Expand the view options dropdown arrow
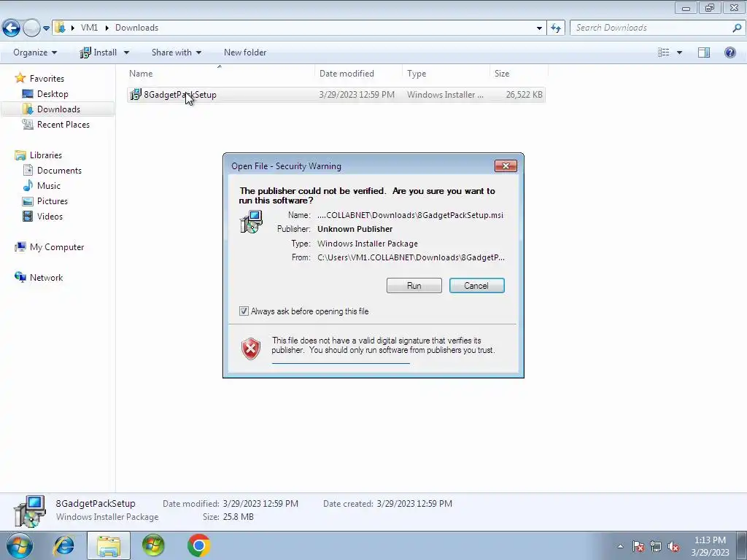 (x=679, y=52)
